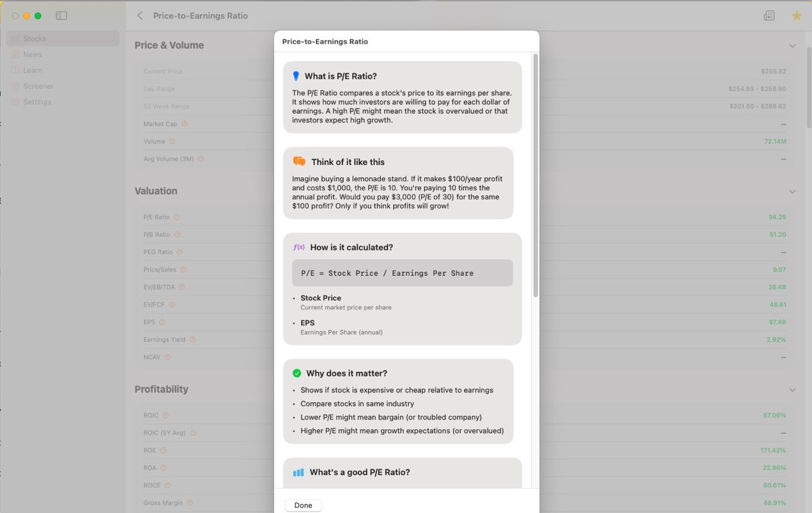Collapse the Valuation section chevron
Viewport: 812px width, 513px height.
(792, 191)
